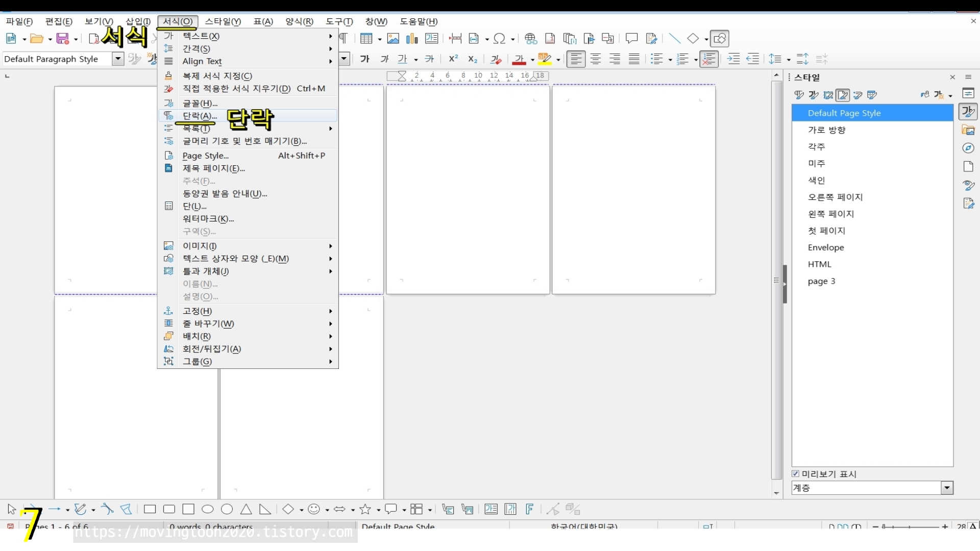980x551 pixels.
Task: Apply the red font color swatch
Action: (519, 59)
